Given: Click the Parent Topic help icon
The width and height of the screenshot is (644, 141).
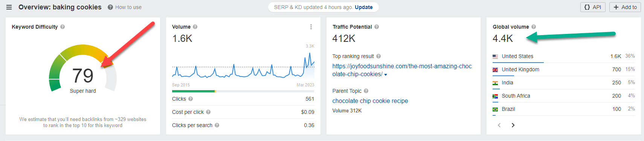Looking at the screenshot, I should (x=366, y=91).
